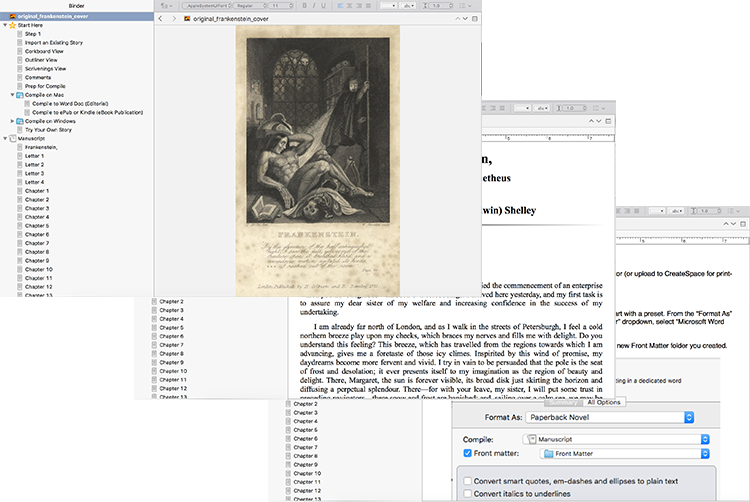
Task: Enable Convert smart quotes, em-dashes and ellipses option
Action: [x=468, y=481]
